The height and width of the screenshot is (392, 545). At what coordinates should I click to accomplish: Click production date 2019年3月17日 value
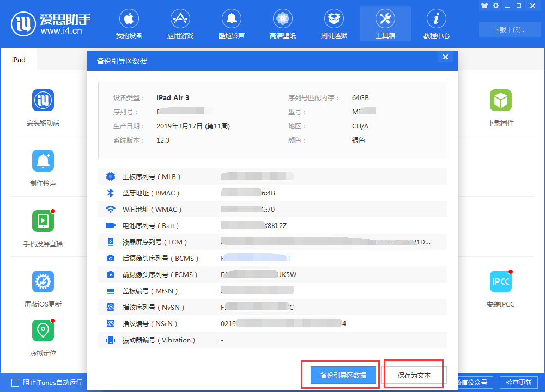click(193, 126)
